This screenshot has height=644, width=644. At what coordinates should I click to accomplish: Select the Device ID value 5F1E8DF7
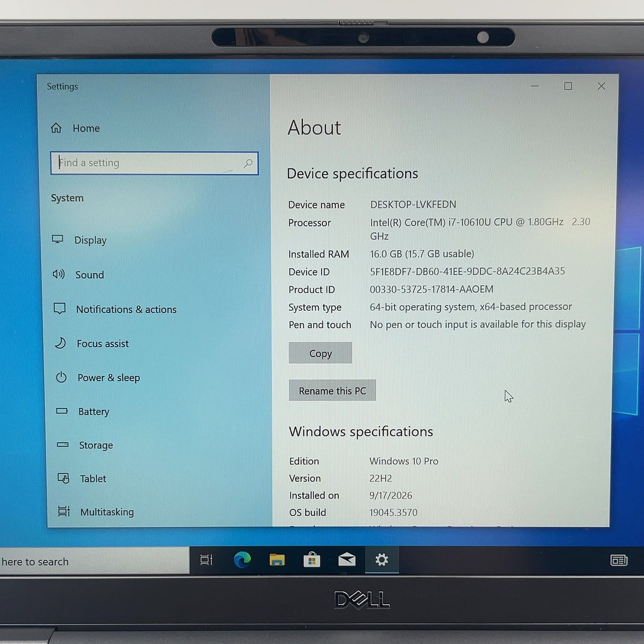(x=467, y=271)
